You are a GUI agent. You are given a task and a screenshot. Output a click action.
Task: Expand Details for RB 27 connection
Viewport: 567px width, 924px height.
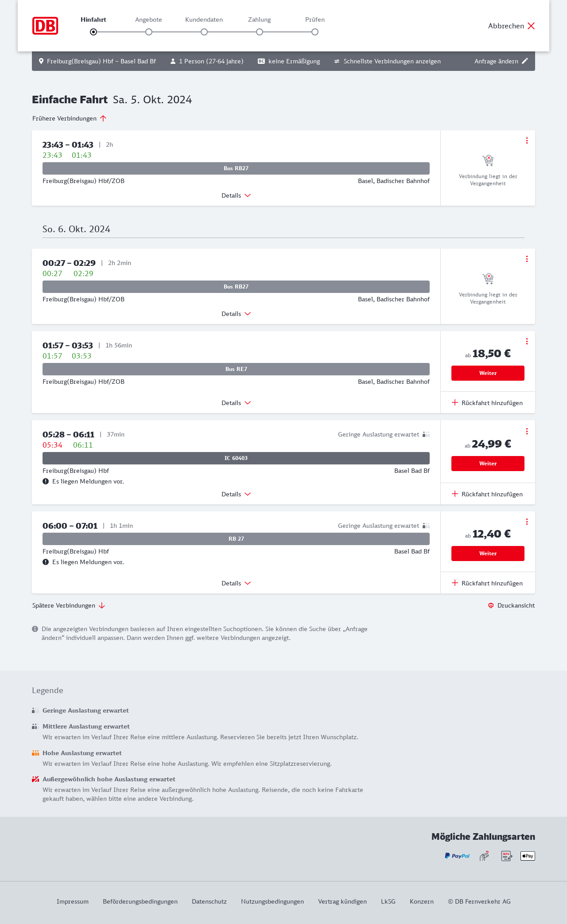pyautogui.click(x=236, y=583)
